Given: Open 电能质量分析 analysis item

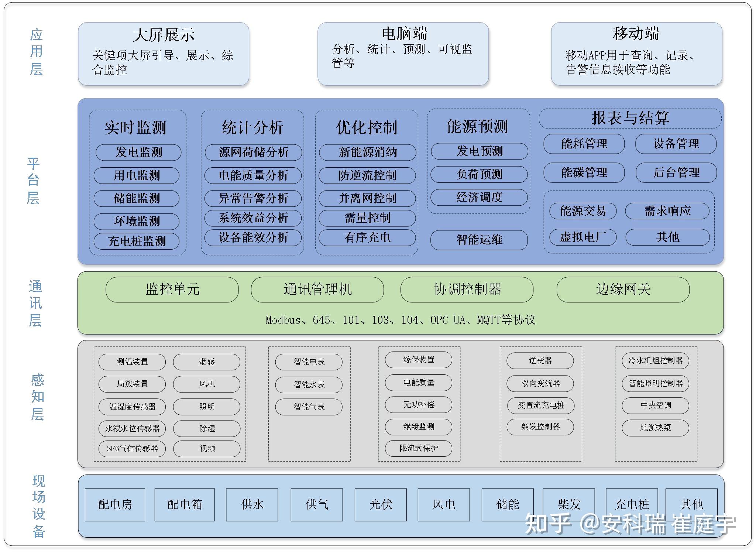Looking at the screenshot, I should click(x=254, y=175).
